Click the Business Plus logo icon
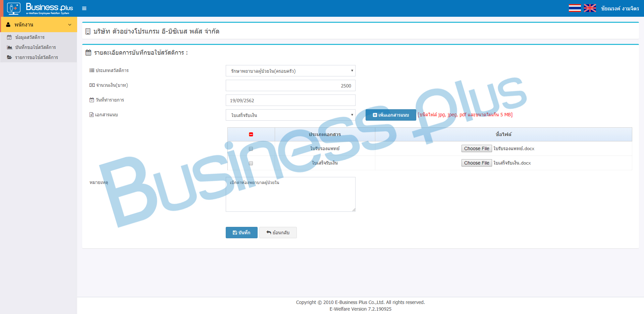 (14, 8)
